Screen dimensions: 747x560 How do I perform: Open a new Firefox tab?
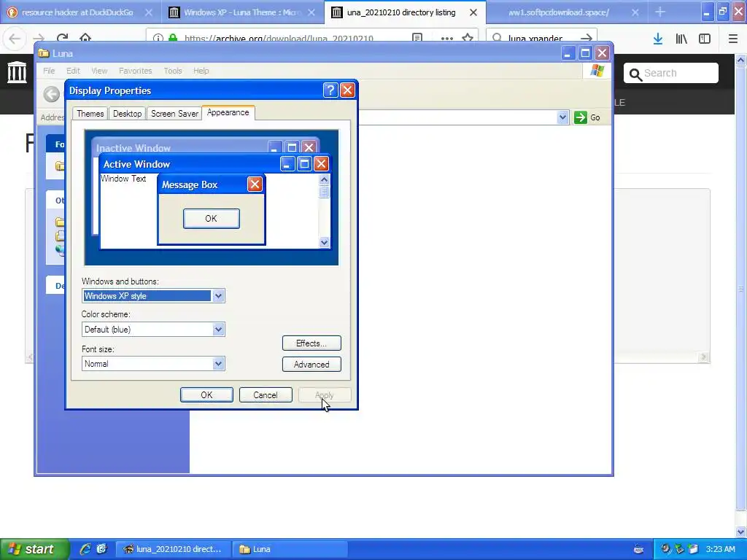[659, 12]
